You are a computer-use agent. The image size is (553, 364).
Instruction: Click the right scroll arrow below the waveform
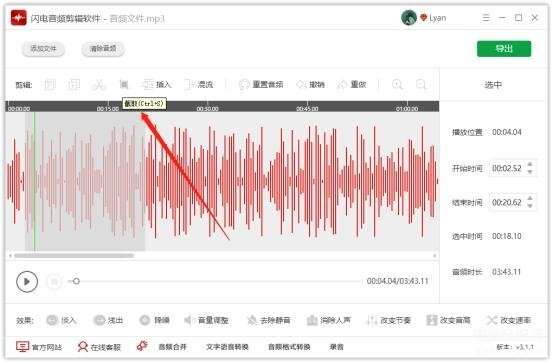[x=434, y=256]
